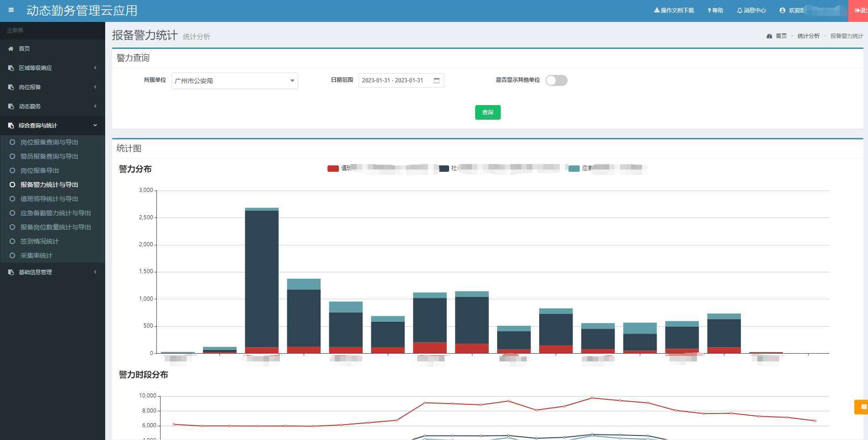Click the 岗位报备 chevron arrow
868x440 pixels.
click(95, 87)
